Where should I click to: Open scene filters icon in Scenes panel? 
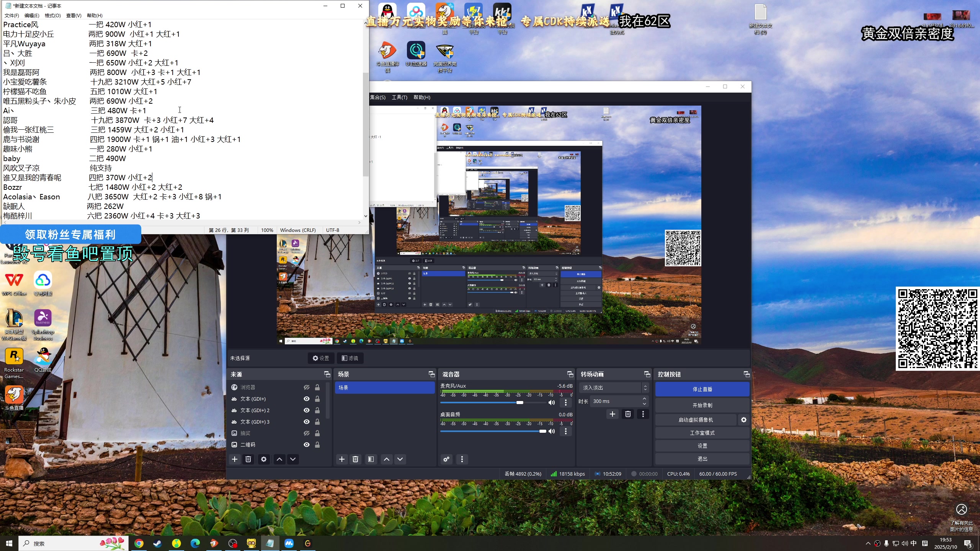tap(371, 459)
